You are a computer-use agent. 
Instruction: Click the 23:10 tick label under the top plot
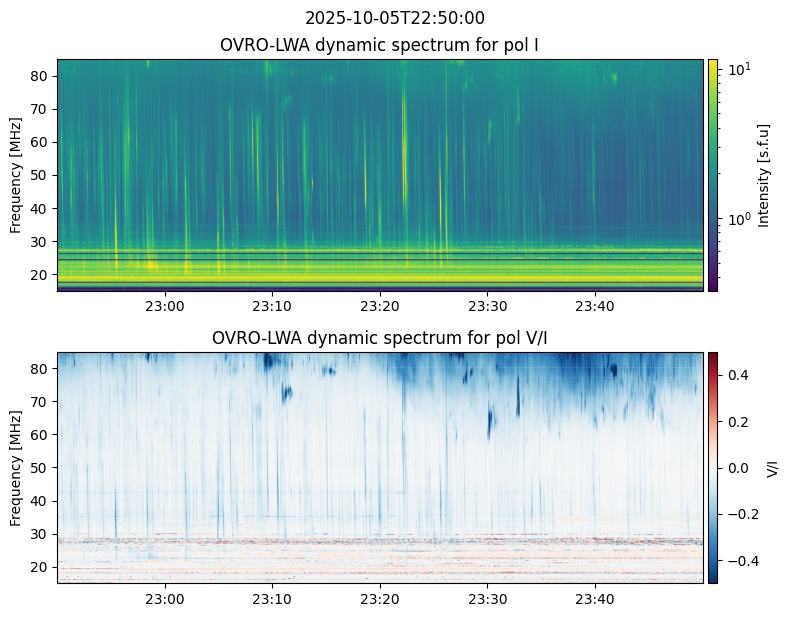tap(272, 306)
